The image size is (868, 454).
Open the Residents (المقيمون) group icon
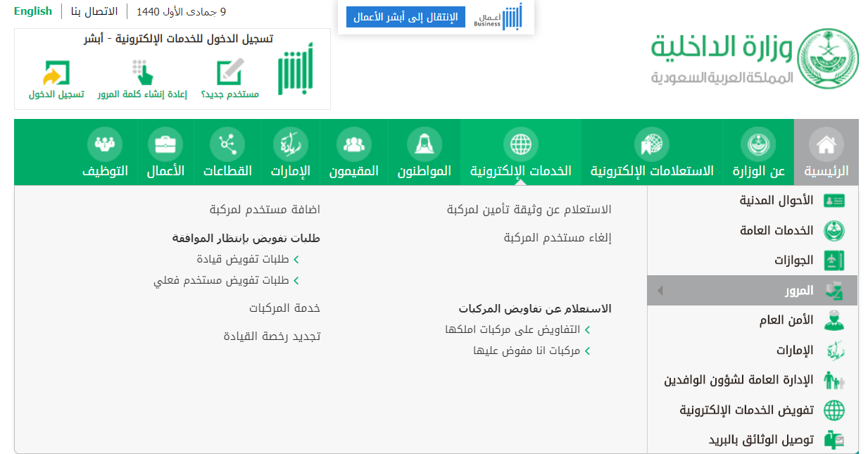(x=353, y=144)
